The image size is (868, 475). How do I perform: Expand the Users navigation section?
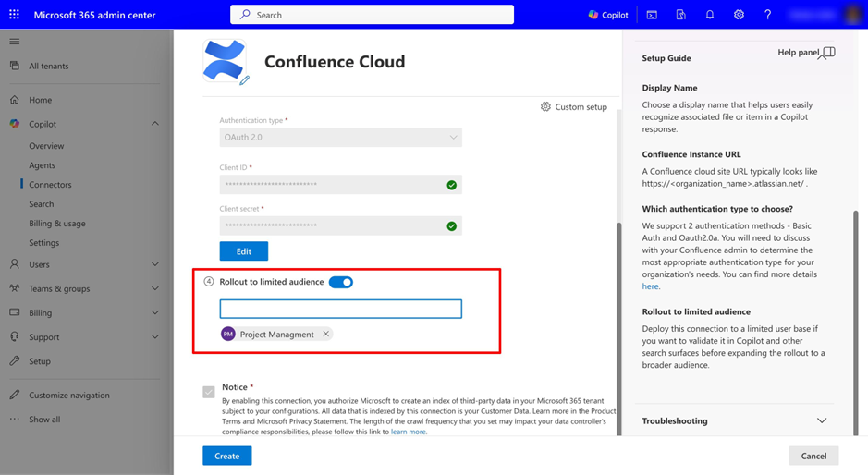click(x=155, y=264)
